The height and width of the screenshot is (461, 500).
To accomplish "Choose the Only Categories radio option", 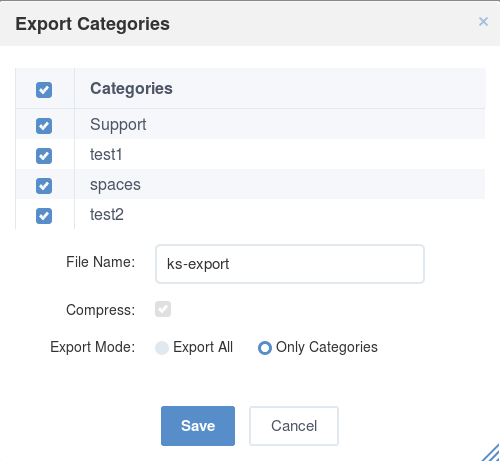I will tap(265, 348).
